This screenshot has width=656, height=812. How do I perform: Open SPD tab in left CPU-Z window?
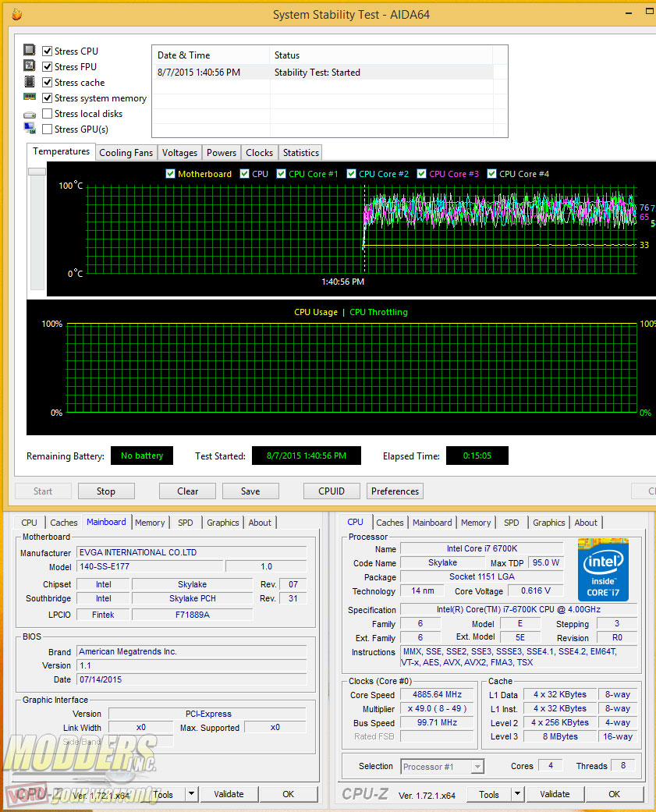(x=185, y=523)
